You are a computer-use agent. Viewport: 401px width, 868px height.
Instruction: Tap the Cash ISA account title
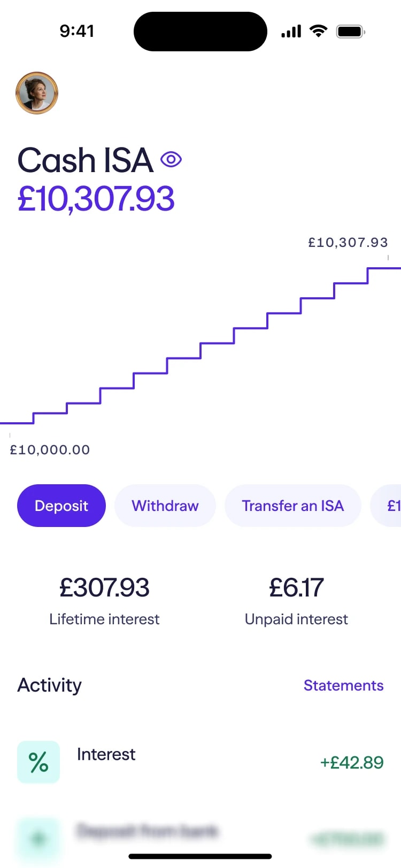[x=86, y=160]
